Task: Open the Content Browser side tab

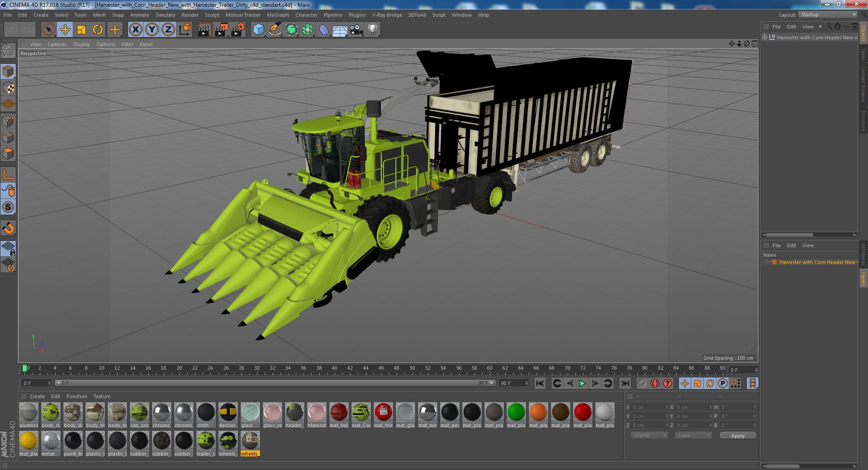Action: click(863, 84)
